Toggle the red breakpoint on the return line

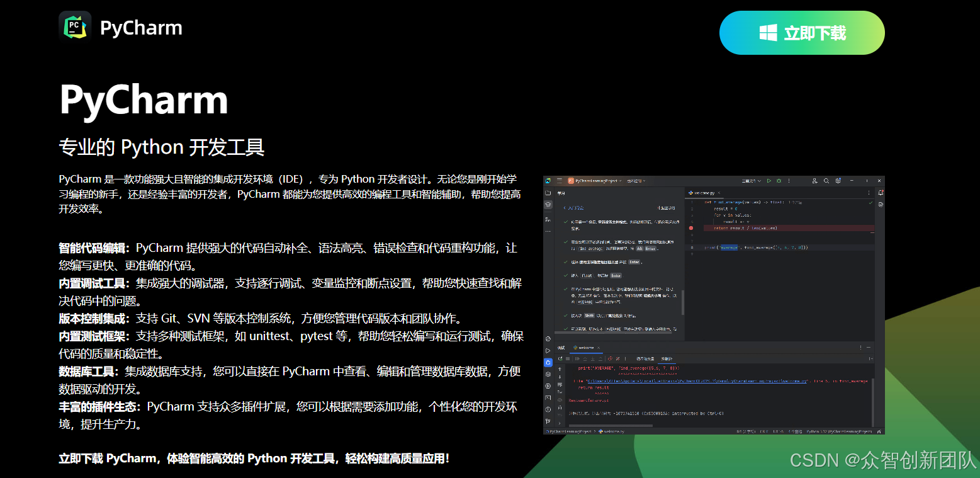pyautogui.click(x=690, y=228)
